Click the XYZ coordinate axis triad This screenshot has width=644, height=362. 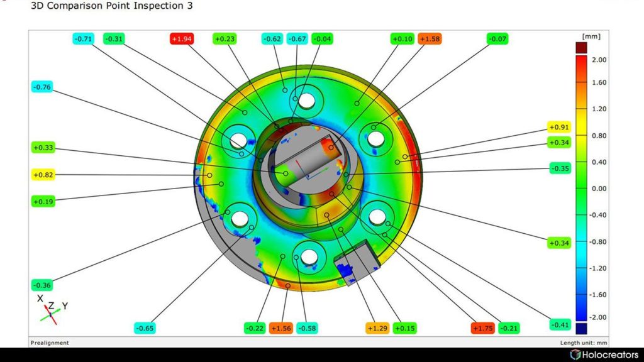50,310
